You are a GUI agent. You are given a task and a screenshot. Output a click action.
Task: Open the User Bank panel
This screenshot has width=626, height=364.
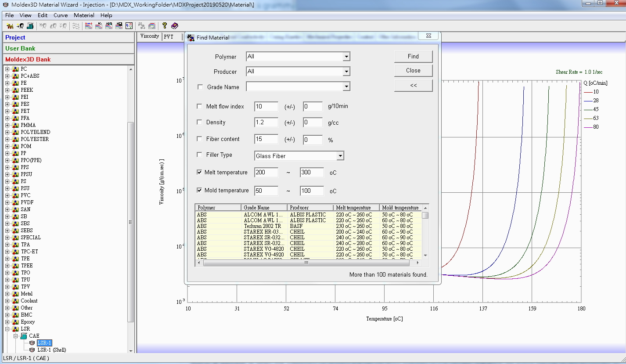[x=68, y=48]
